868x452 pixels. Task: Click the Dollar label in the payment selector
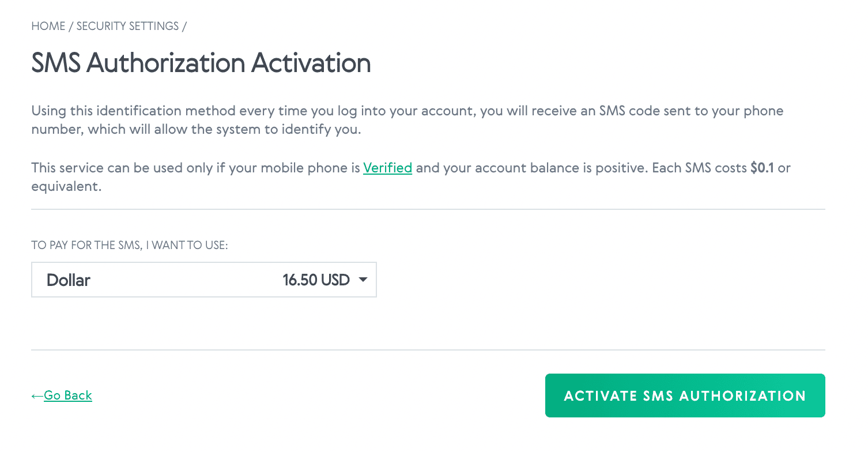[67, 280]
